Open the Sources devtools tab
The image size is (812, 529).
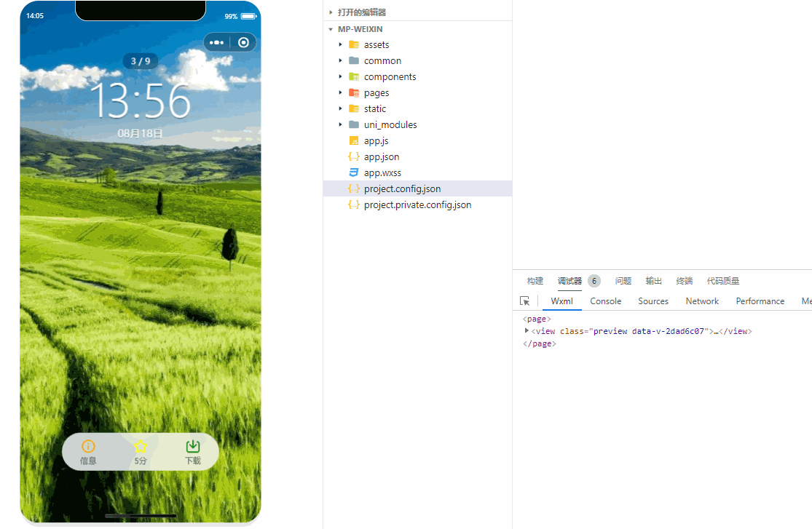653,301
